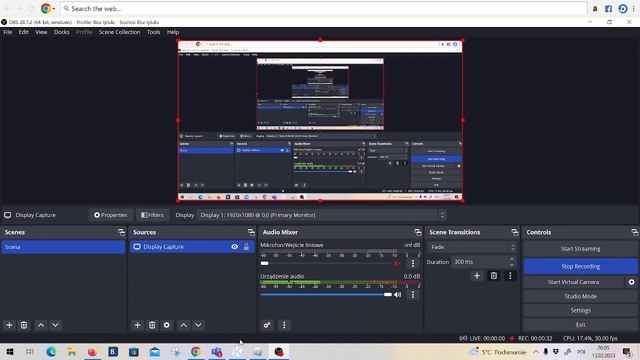Open the Help menu
640x360 pixels.
(x=173, y=32)
